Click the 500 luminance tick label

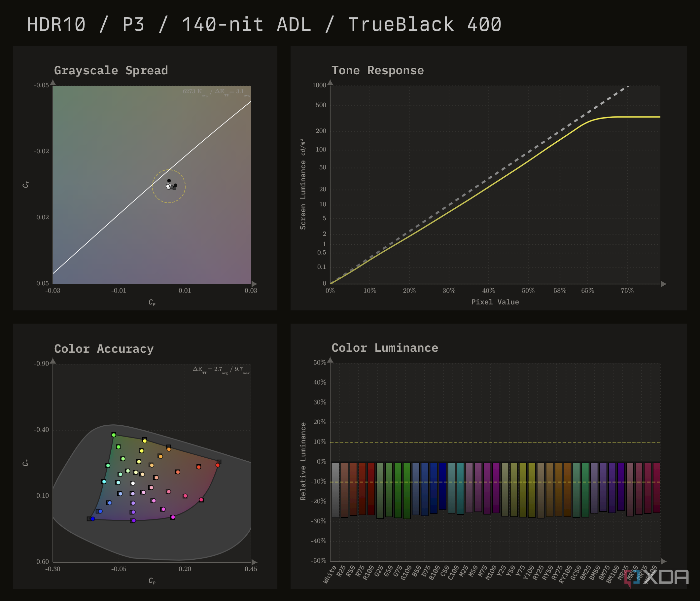[x=321, y=105]
